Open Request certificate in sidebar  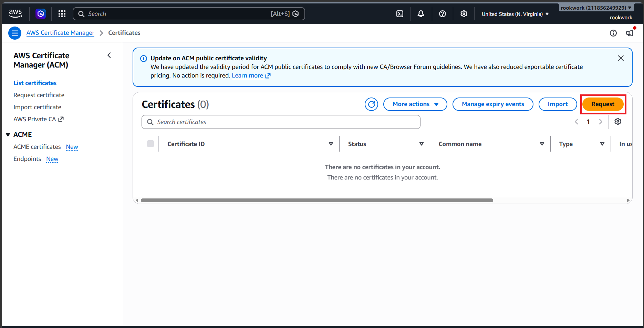[x=39, y=95]
